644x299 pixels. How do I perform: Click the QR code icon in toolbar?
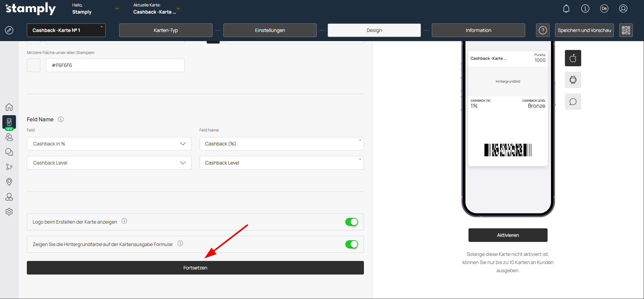tap(626, 30)
